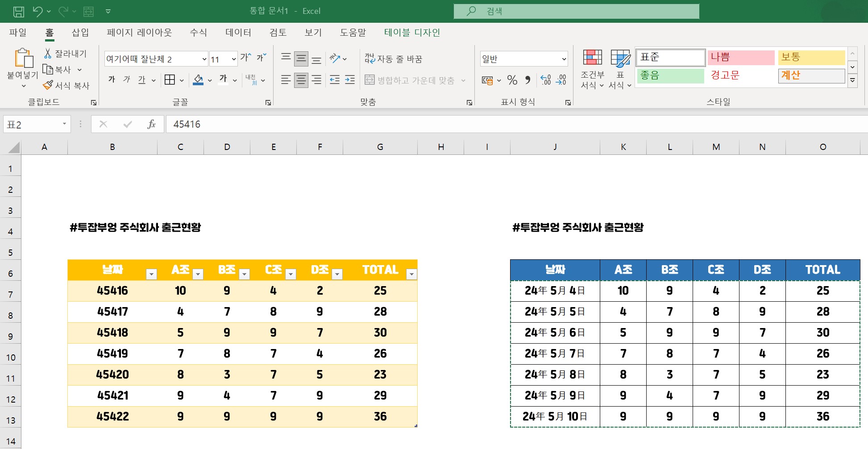Open the B조 column filter dropdown
The width and height of the screenshot is (868, 449).
point(244,274)
